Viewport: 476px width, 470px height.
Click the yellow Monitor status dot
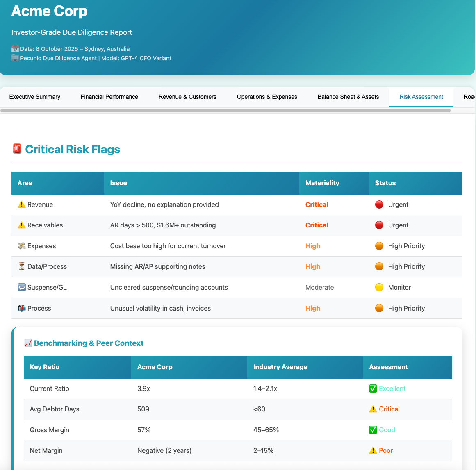point(379,288)
